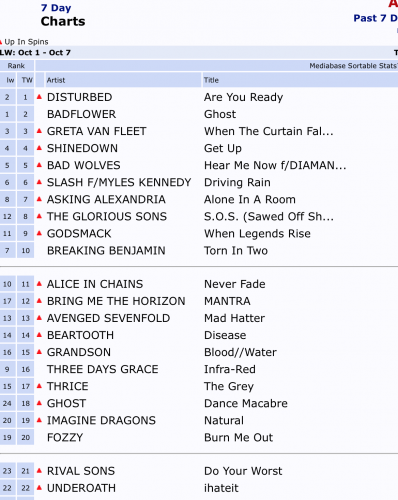Open the 7 Day Charts link
Image resolution: width=398 pixels, height=500 pixels.
tap(63, 15)
